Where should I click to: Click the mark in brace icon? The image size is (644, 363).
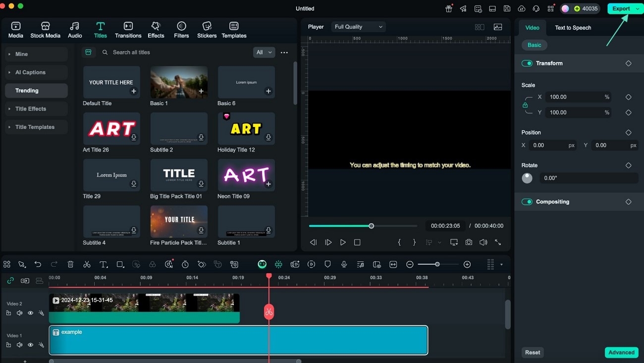click(399, 242)
